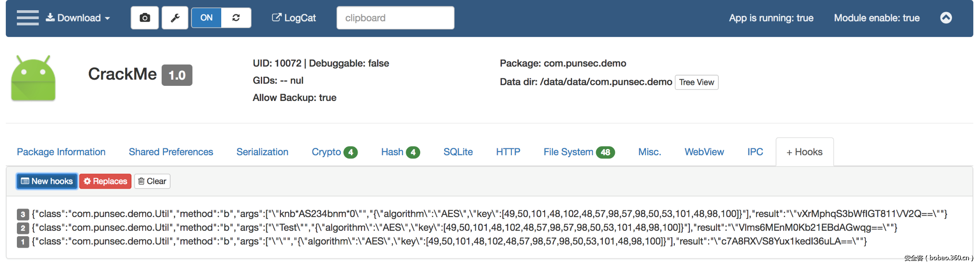
Task: Open the LogCat external link
Action: 294,18
